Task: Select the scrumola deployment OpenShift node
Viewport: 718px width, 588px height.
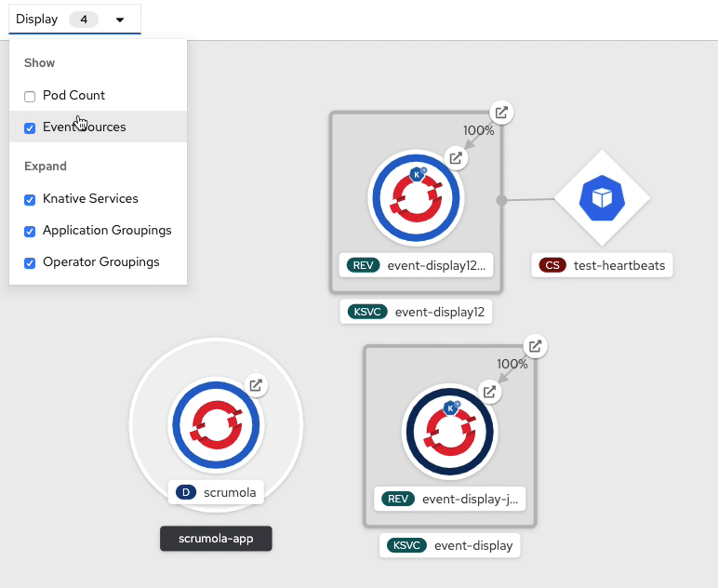Action: pyautogui.click(x=216, y=424)
